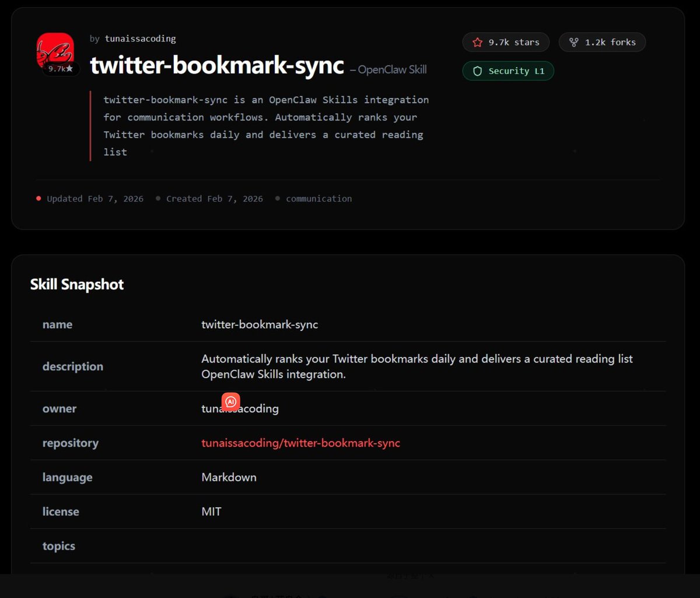The width and height of the screenshot is (700, 598).
Task: Open the 1.2k forks badge
Action: click(602, 43)
